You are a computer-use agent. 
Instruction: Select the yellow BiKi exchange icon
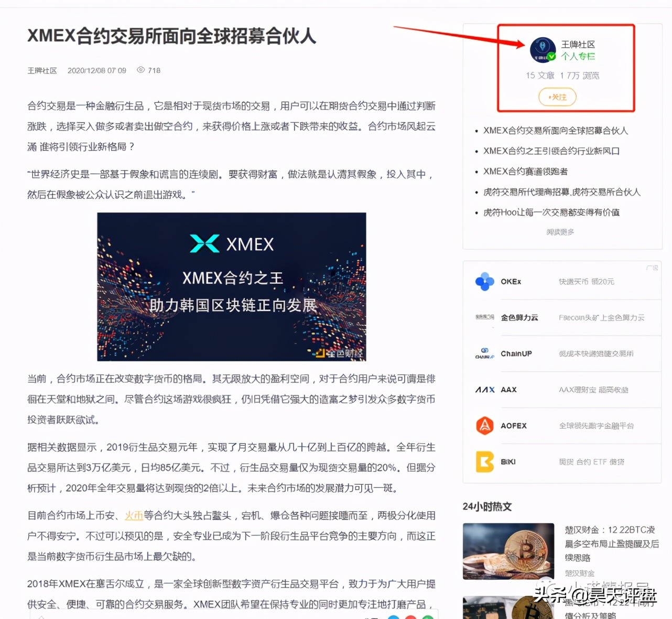click(x=484, y=462)
